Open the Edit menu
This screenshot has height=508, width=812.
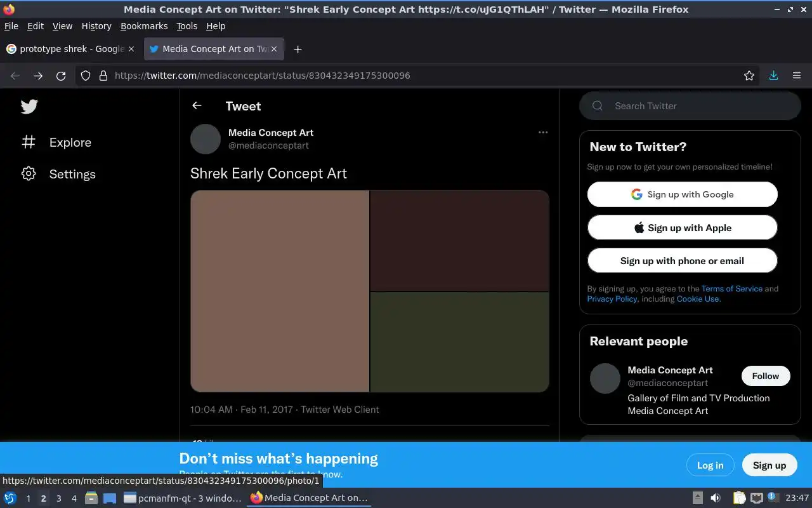(x=36, y=26)
